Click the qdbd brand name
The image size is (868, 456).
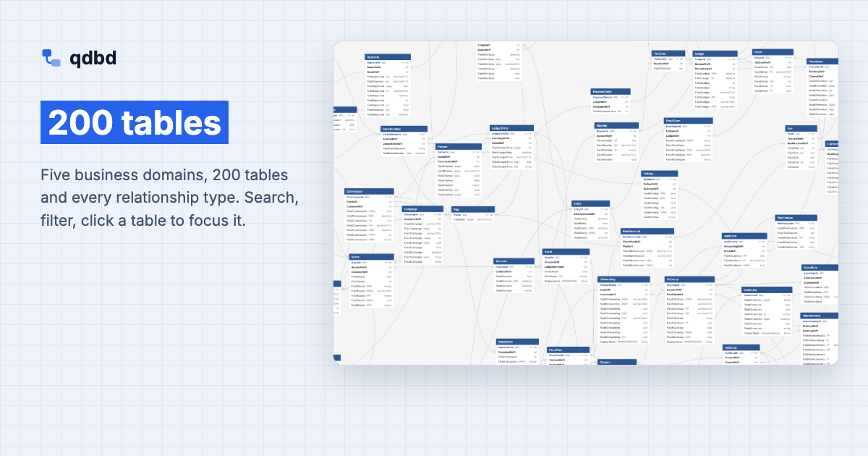click(x=93, y=58)
